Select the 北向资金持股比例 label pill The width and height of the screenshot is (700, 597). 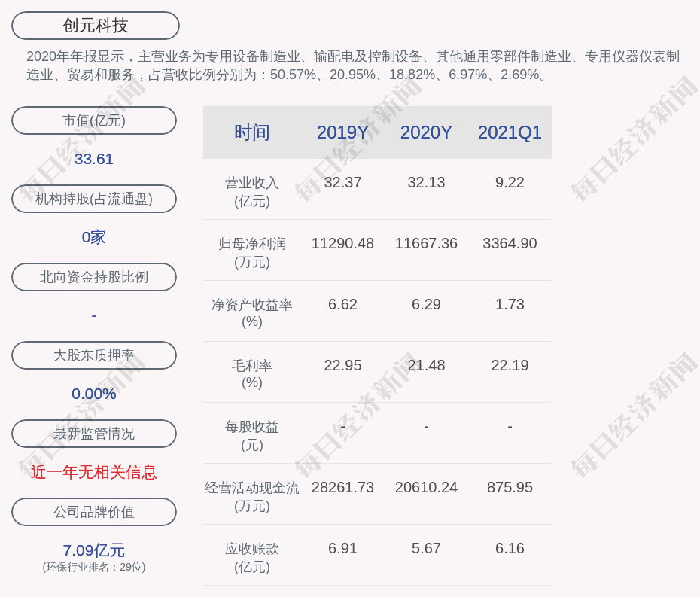[x=94, y=277]
